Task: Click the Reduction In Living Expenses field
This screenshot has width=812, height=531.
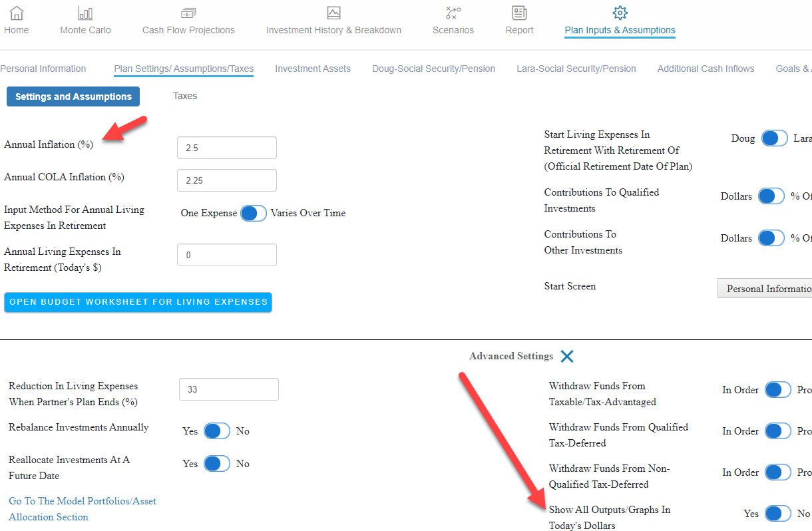Action: click(229, 389)
